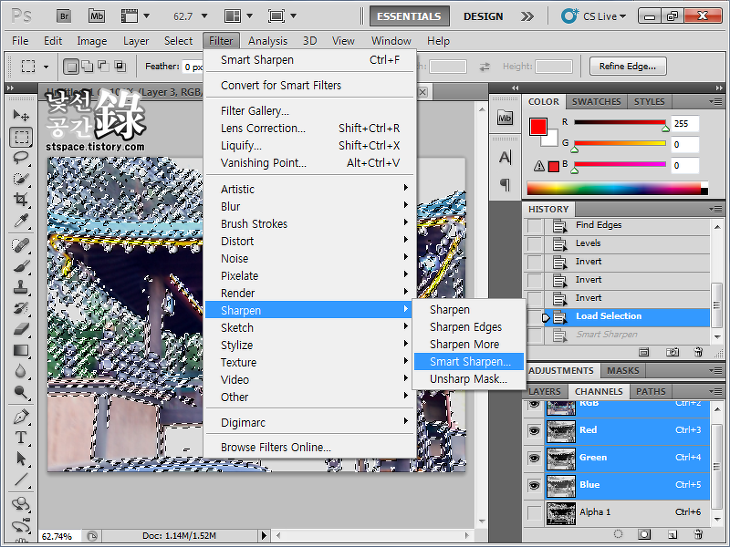Open the Character panel icon
This screenshot has width=730, height=547.
[505, 157]
